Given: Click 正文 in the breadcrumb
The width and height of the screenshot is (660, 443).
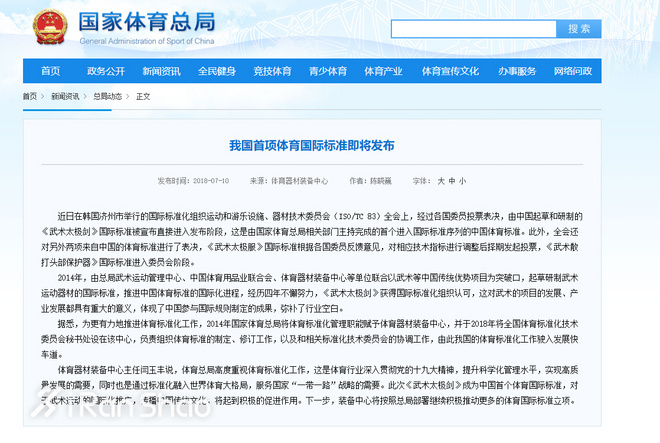Looking at the screenshot, I should click(x=143, y=96).
